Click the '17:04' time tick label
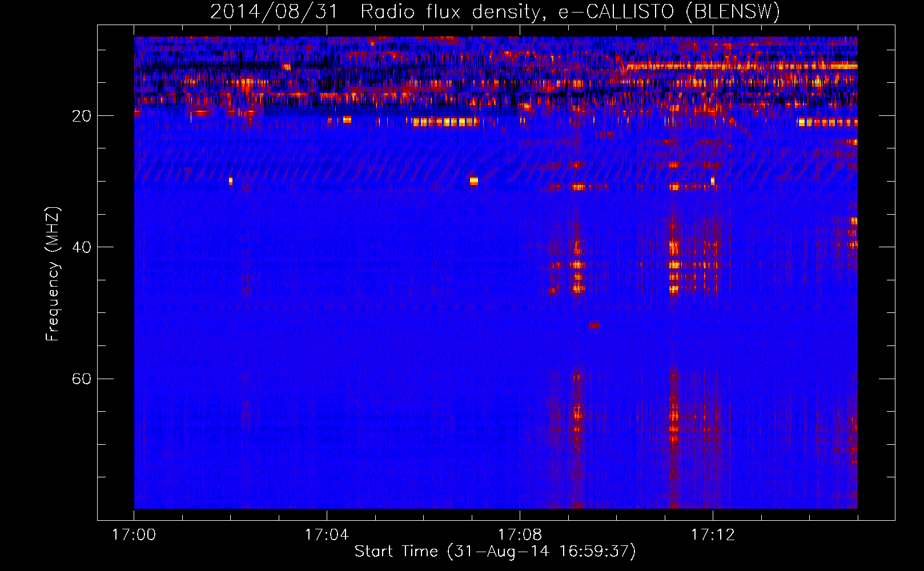924x571 pixels. tap(327, 534)
